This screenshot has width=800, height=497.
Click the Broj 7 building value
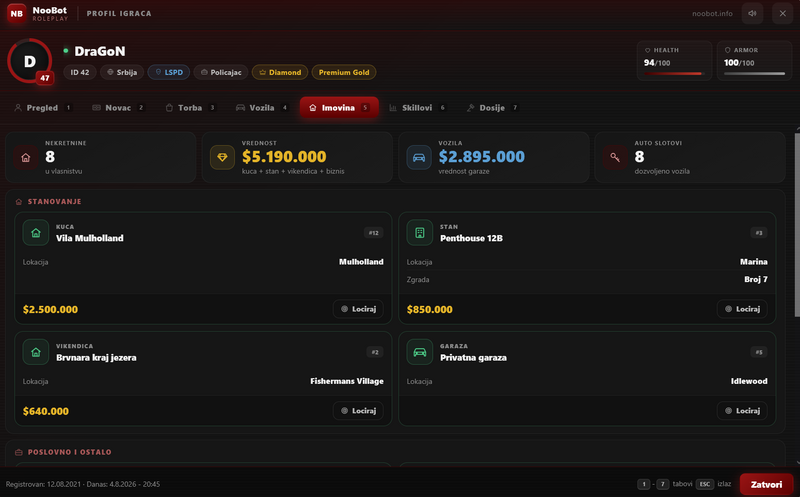(x=756, y=279)
